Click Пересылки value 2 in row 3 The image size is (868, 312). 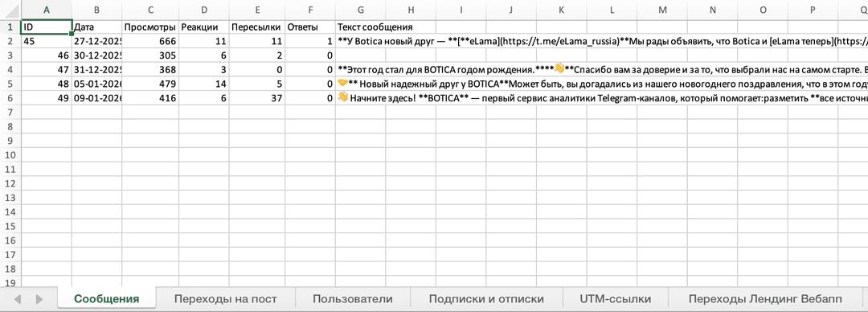tap(256, 55)
